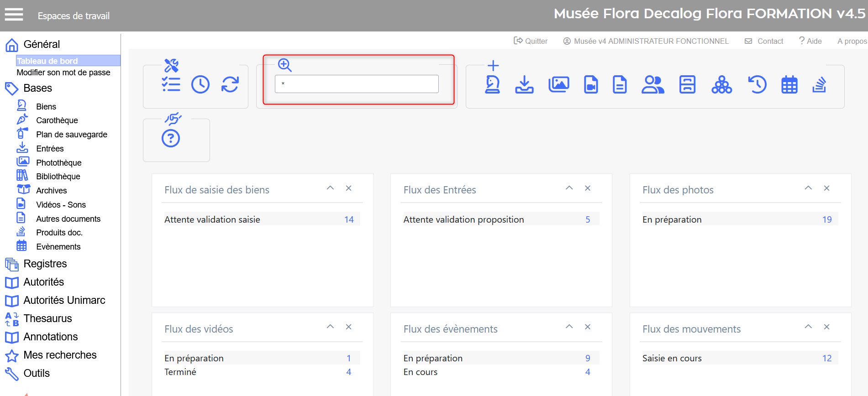Viewport: 868px width, 396px height.
Task: Click the add entry download icon
Action: pyautogui.click(x=524, y=84)
